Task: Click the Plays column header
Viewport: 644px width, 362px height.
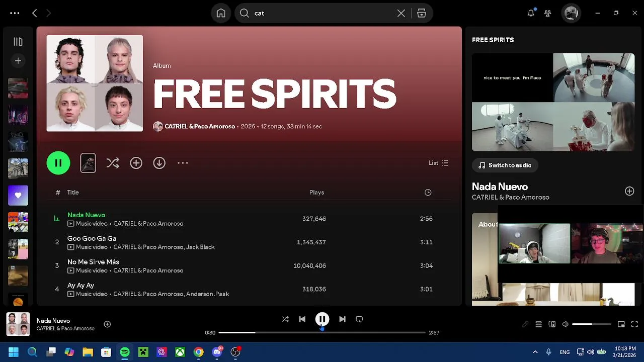Action: point(316,192)
